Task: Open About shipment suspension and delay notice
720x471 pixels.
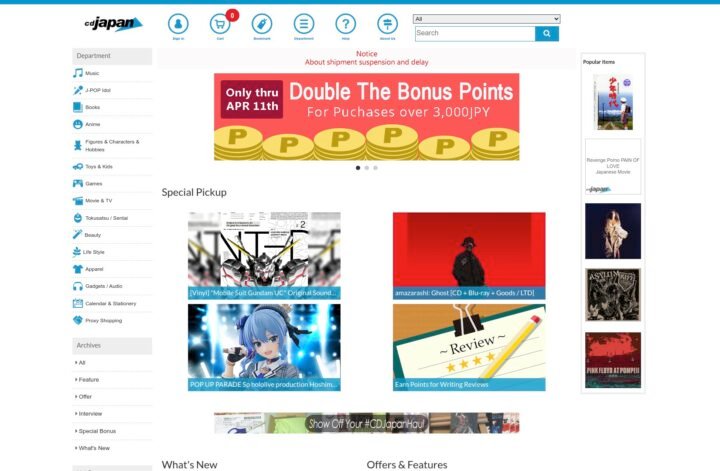Action: point(366,62)
